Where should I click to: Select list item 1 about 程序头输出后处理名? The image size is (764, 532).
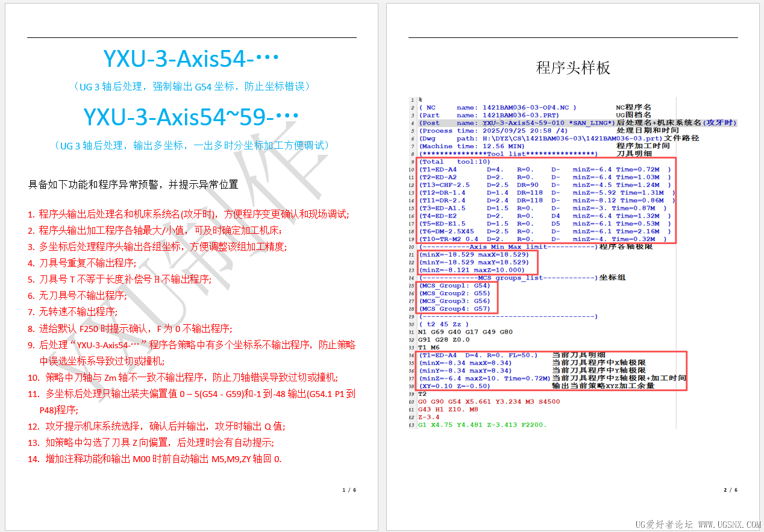189,214
